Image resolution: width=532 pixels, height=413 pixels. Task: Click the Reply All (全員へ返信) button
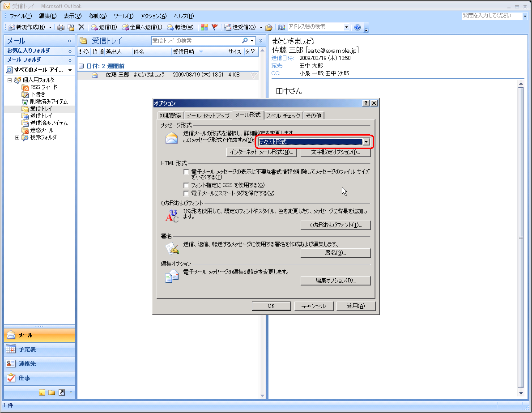pyautogui.click(x=142, y=27)
